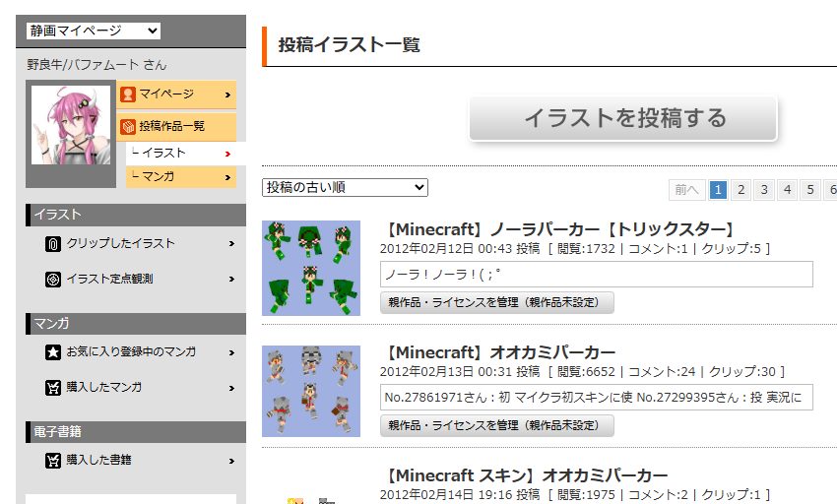The image size is (837, 504).
Task: Click the clip icon beside クリップしたイラスト
Action: 53,244
